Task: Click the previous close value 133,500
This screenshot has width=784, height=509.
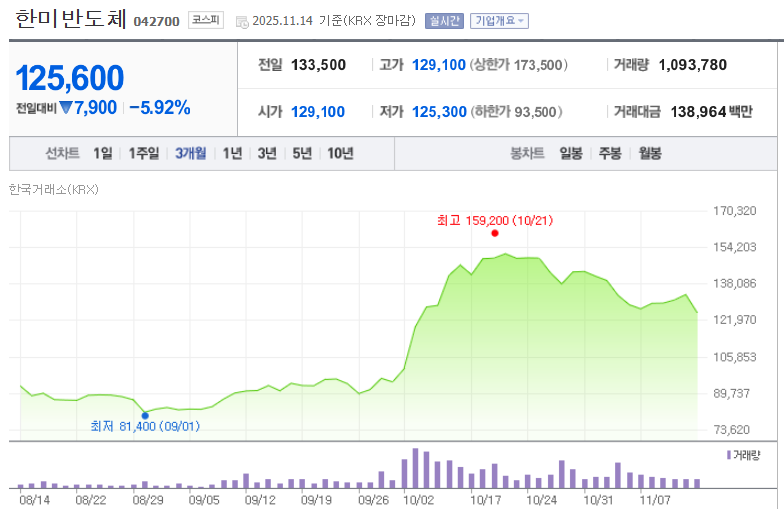Action: pyautogui.click(x=318, y=65)
